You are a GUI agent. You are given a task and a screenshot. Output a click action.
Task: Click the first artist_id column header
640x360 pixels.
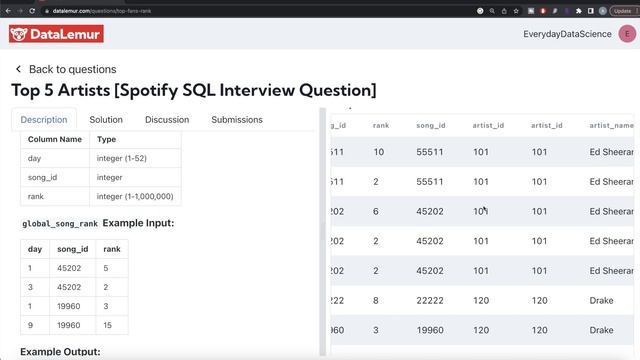(x=488, y=125)
